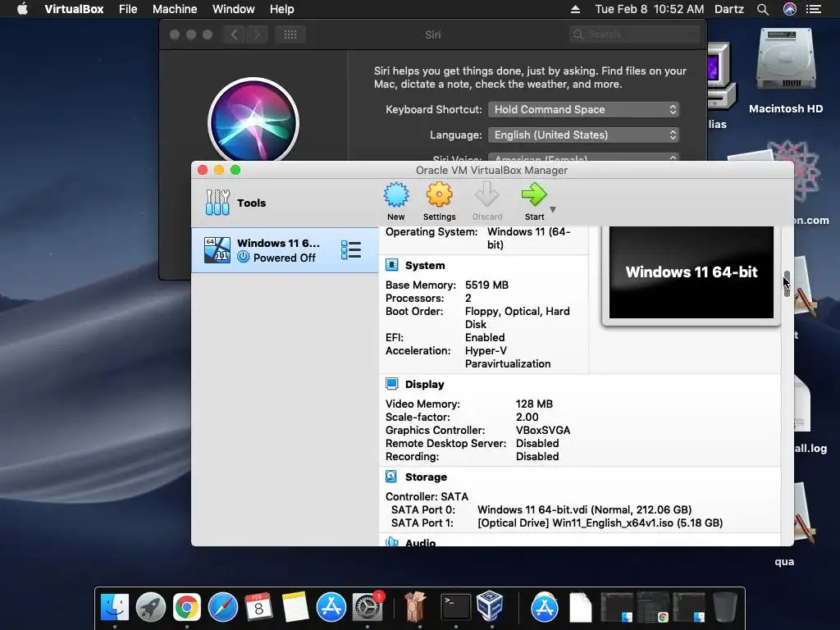The height and width of the screenshot is (630, 840).
Task: Open the Machine menu
Action: (x=175, y=9)
